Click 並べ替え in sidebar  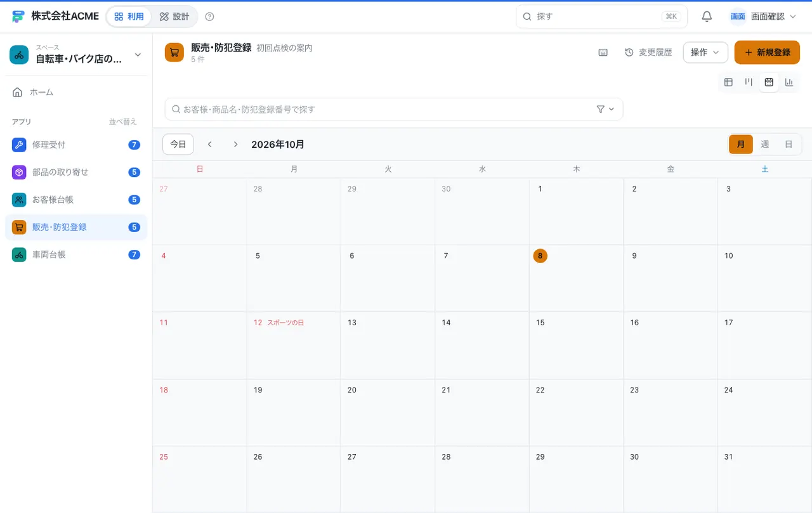tap(123, 122)
